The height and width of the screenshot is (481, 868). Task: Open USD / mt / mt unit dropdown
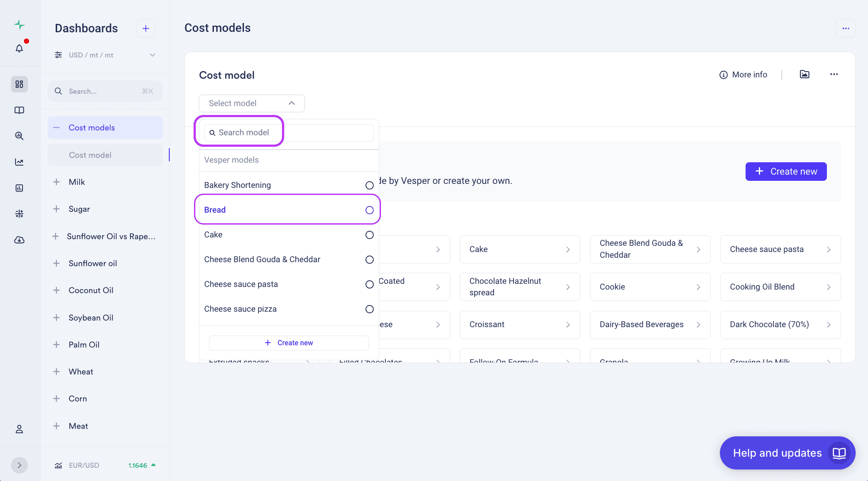[105, 55]
